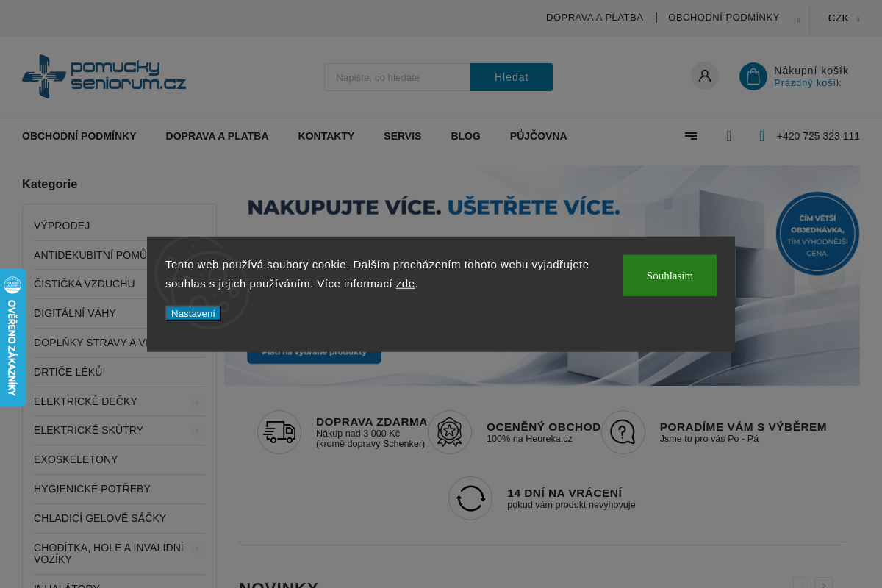Click the 14-day return arrows icon
Viewport: 882px width, 588px height.
pos(470,498)
